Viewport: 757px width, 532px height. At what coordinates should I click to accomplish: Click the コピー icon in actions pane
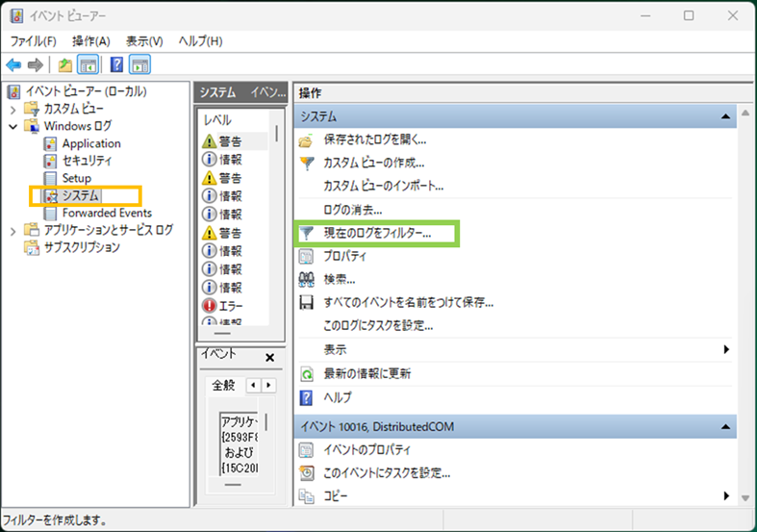(x=307, y=496)
